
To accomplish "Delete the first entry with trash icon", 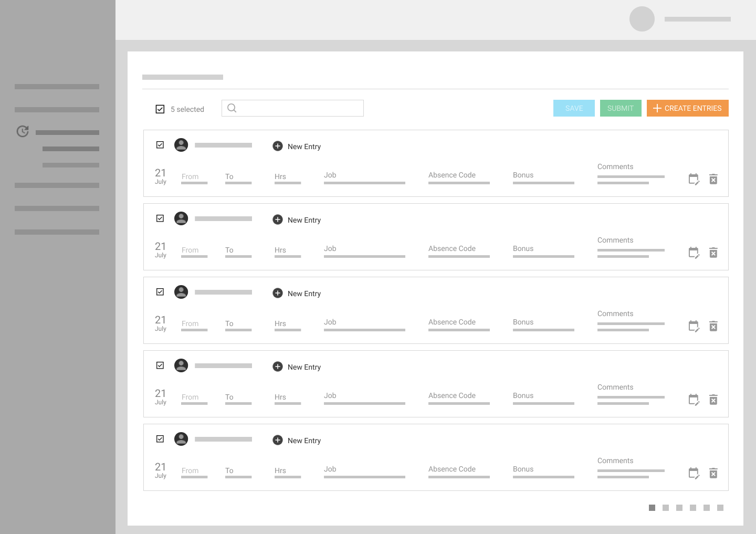I will 713,179.
